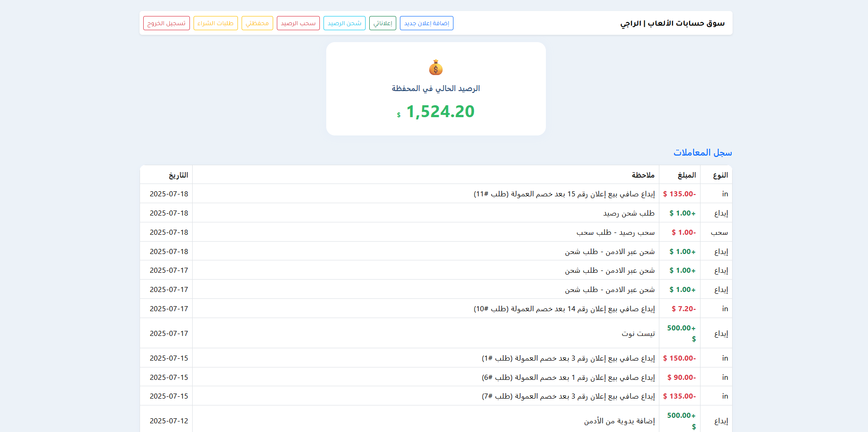The width and height of the screenshot is (868, 432).
Task: Select the current balance amount '1,524.20'
Action: [x=440, y=112]
